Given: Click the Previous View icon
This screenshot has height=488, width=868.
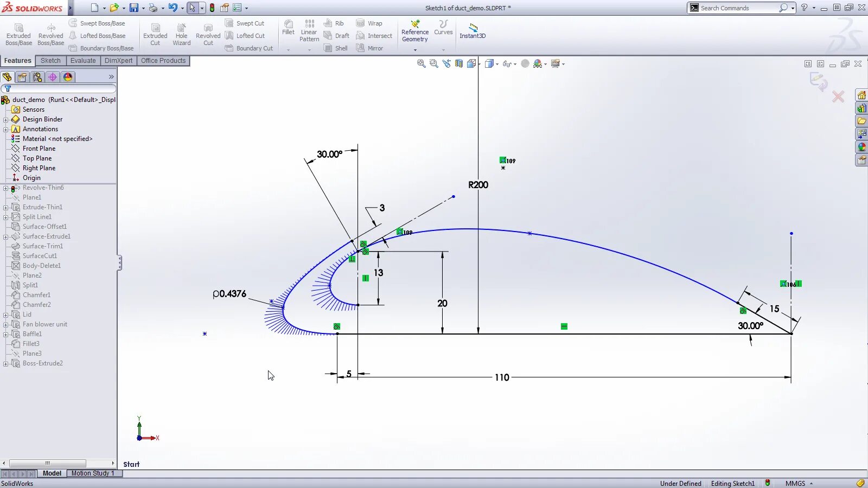Looking at the screenshot, I should (x=446, y=63).
